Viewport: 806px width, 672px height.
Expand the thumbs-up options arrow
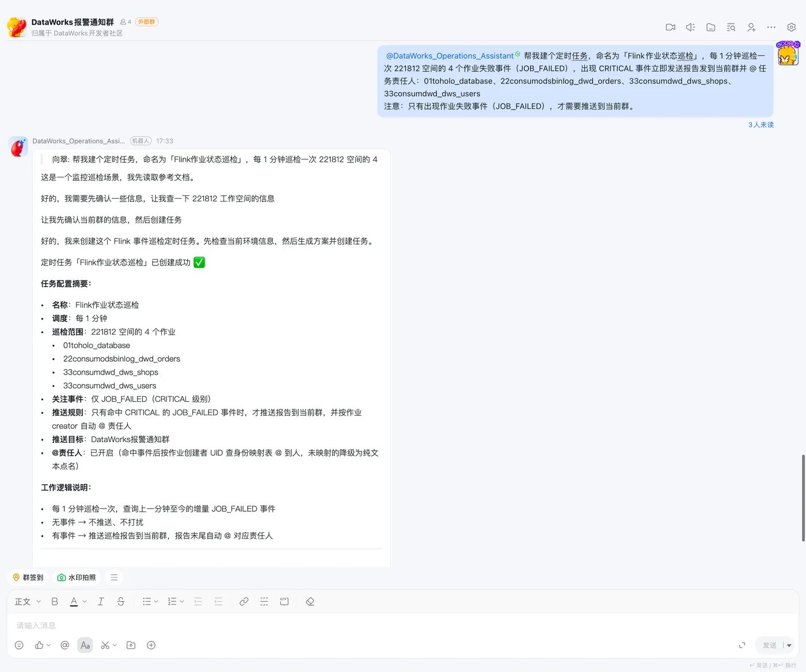[x=49, y=646]
